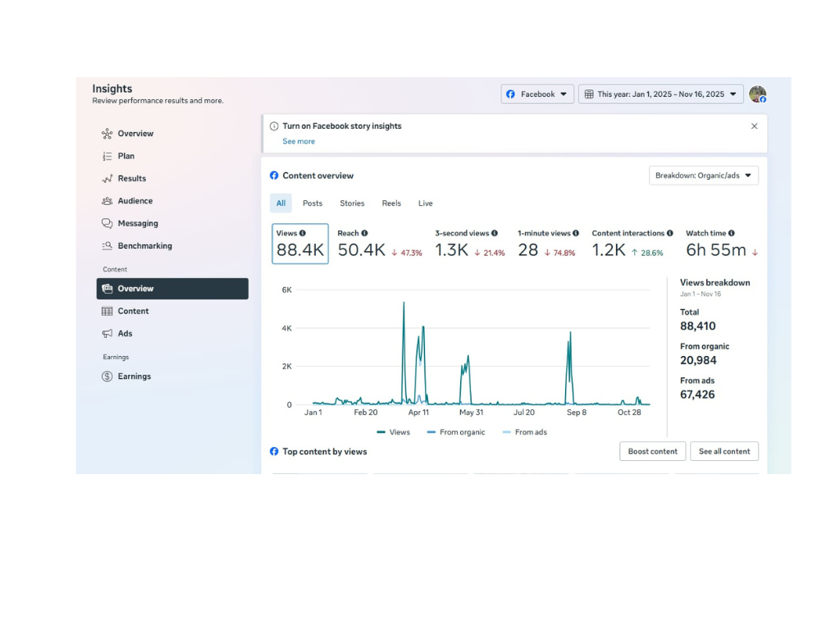Toggle the From organic legend item
This screenshot has width=840, height=630.
(456, 432)
